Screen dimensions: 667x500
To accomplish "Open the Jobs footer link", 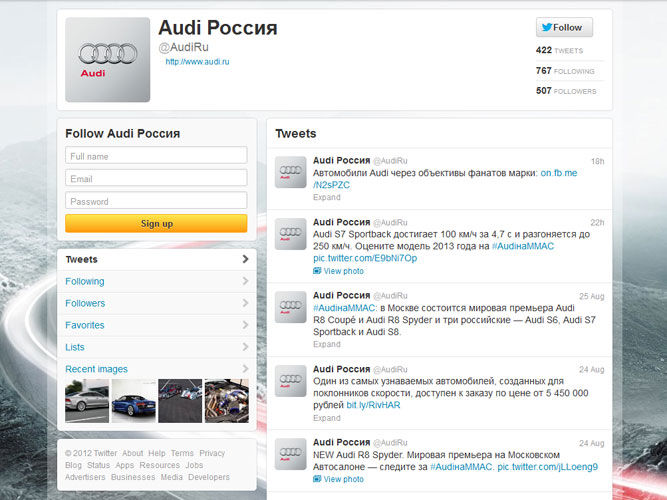I will [194, 465].
